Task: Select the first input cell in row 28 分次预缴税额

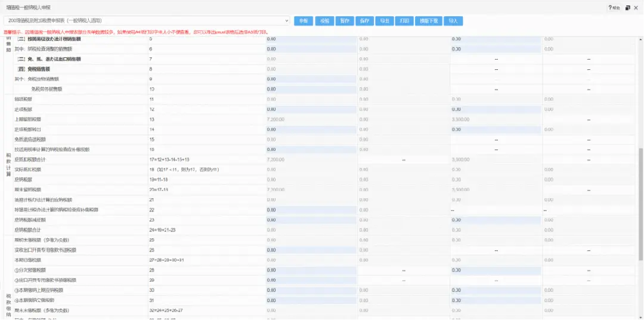Action: coord(311,270)
